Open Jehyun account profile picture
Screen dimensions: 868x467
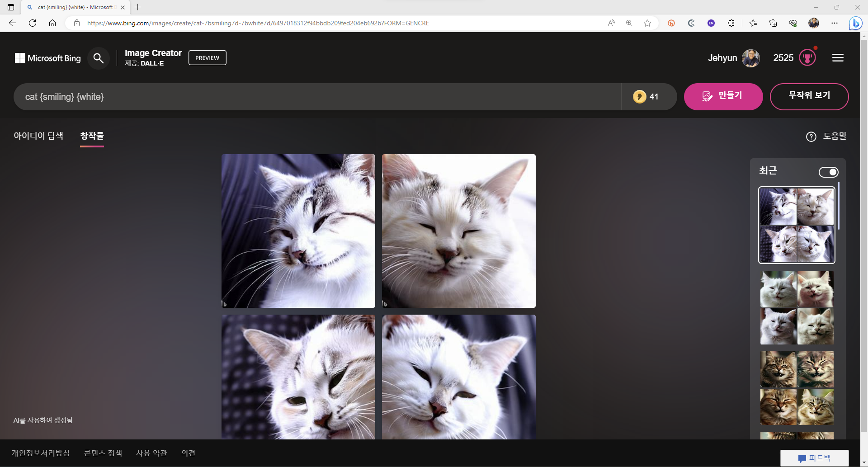click(751, 58)
